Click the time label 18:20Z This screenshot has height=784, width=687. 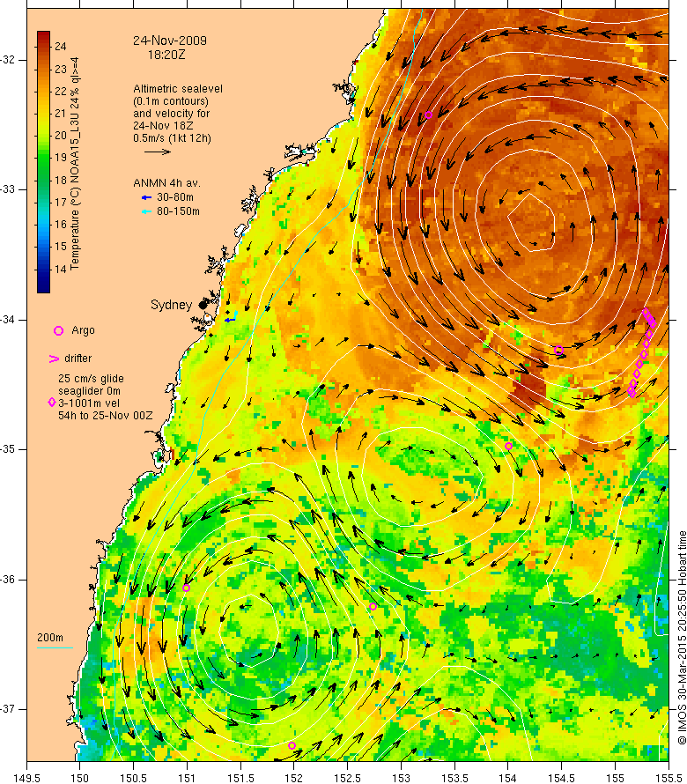click(x=166, y=55)
